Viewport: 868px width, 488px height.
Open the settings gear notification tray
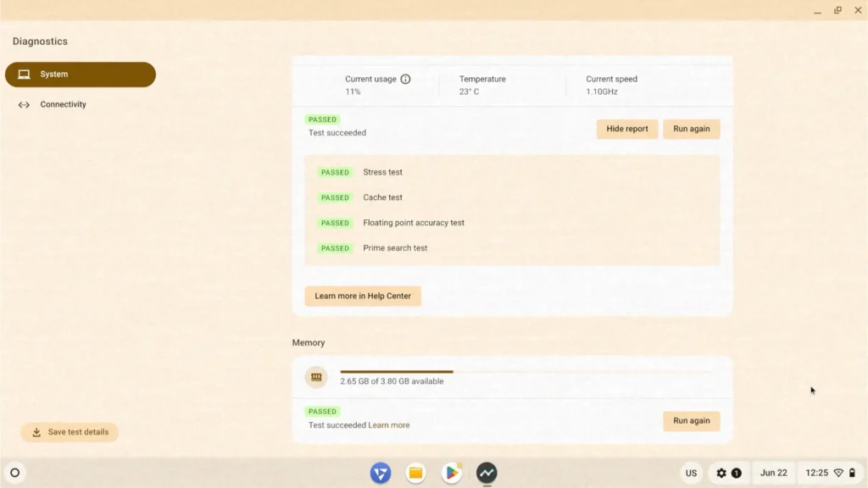tap(721, 473)
